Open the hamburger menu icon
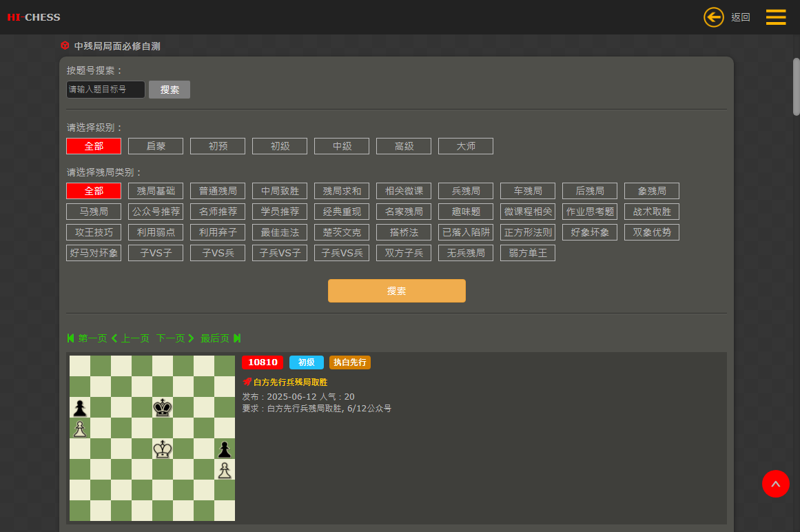This screenshot has width=800, height=532. pyautogui.click(x=775, y=17)
